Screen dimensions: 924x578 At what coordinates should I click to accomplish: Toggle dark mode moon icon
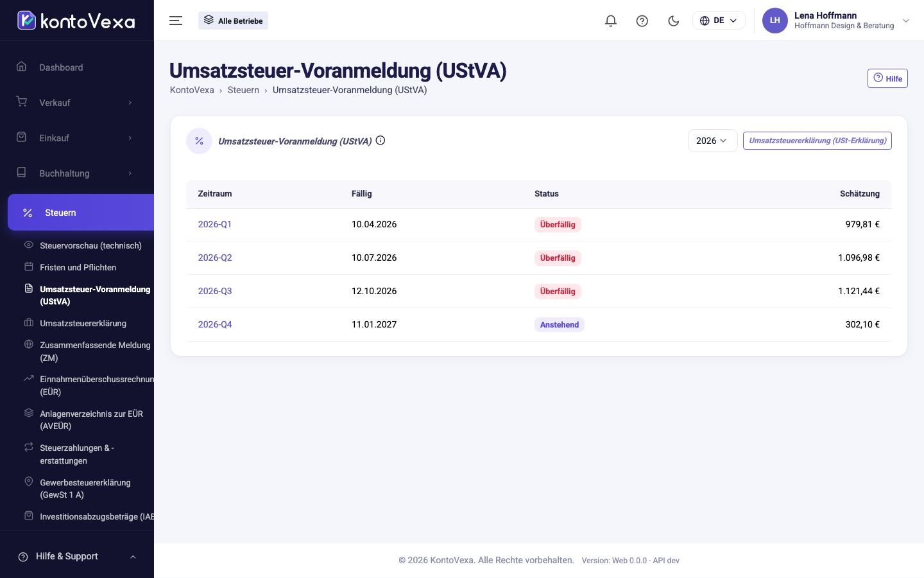[x=673, y=21]
